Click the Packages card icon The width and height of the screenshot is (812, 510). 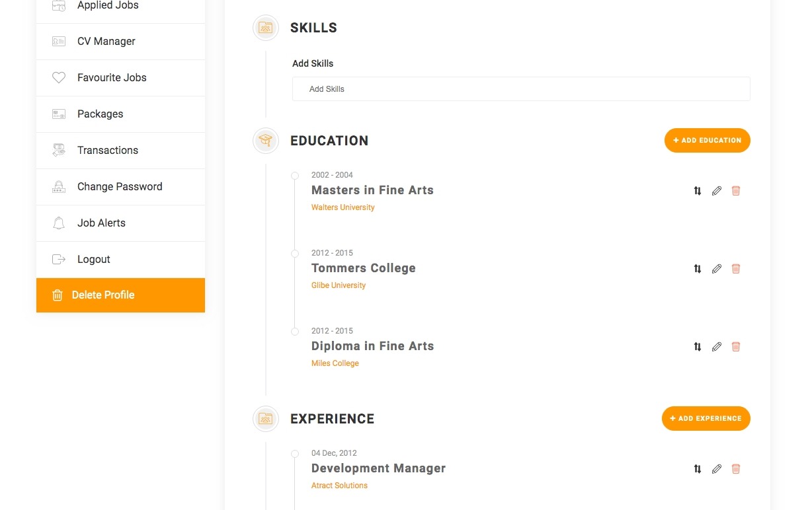coord(59,114)
